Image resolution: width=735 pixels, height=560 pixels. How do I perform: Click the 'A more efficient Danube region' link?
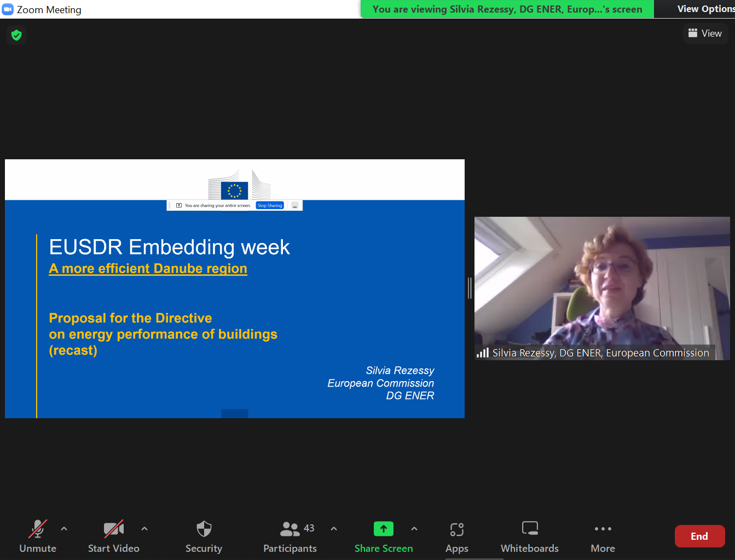point(148,269)
